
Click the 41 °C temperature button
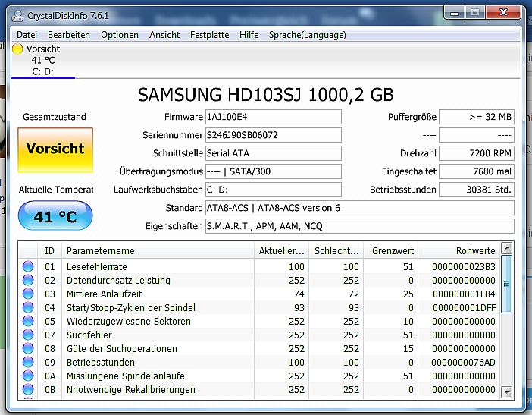(55, 216)
